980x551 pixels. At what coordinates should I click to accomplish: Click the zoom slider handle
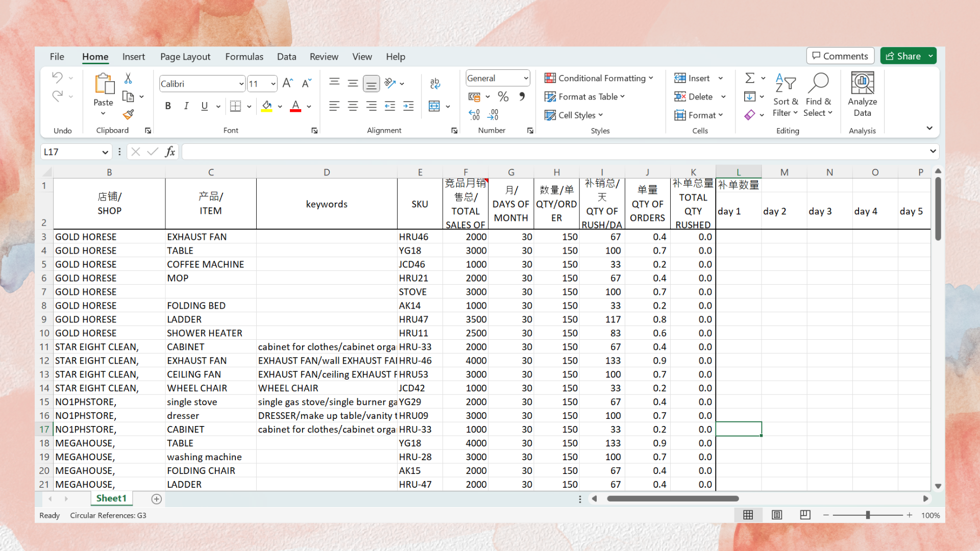pyautogui.click(x=868, y=515)
